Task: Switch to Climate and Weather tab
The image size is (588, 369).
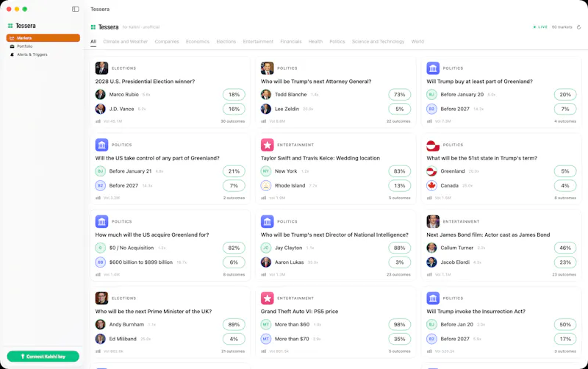Action: point(125,42)
